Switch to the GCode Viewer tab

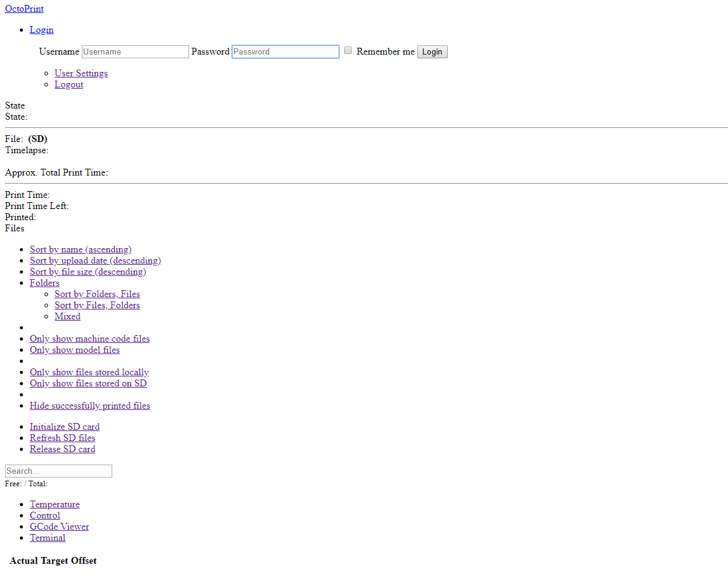60,527
